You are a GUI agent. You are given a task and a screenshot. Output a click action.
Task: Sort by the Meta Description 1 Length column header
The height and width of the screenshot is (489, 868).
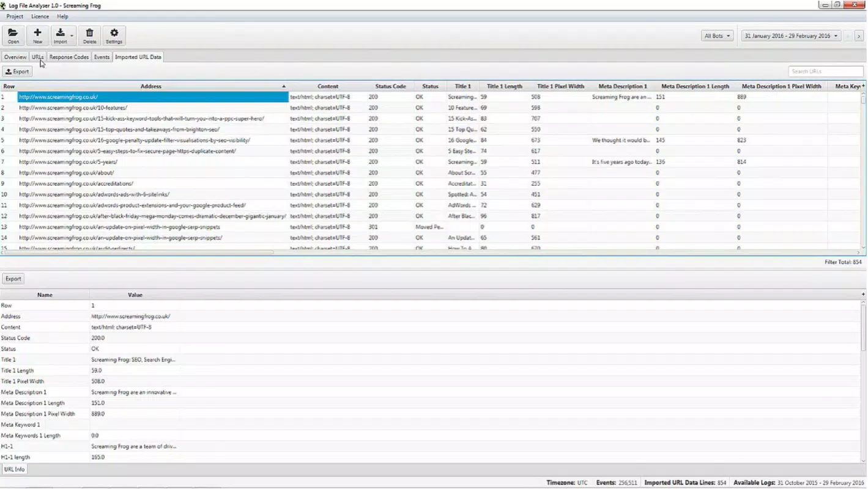[696, 86]
